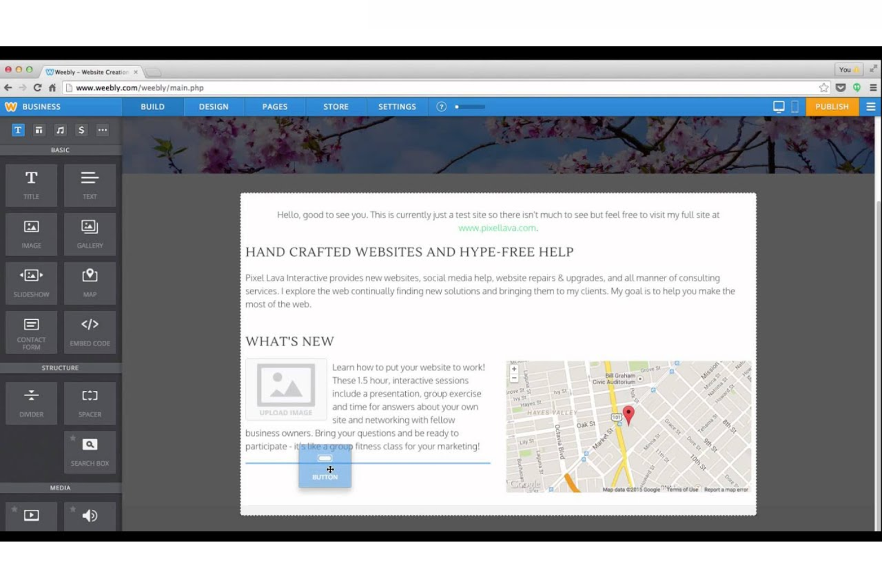Select the Image element tool
The width and height of the screenshot is (882, 588).
(x=31, y=234)
